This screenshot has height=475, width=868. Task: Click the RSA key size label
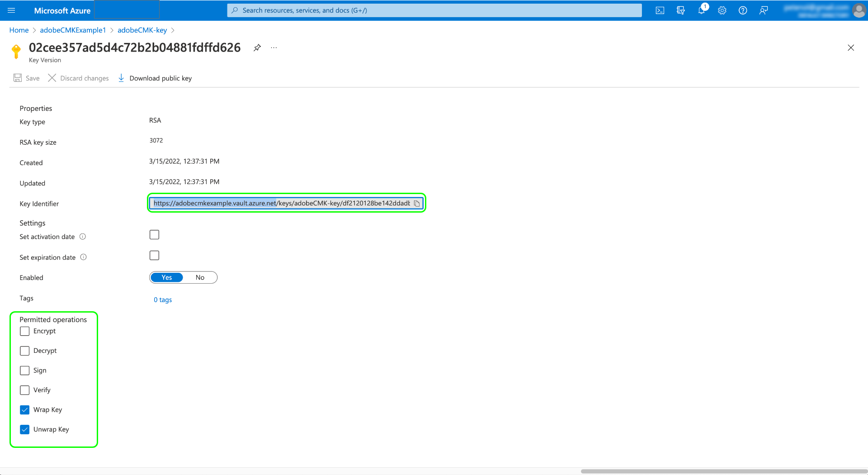[x=38, y=142]
